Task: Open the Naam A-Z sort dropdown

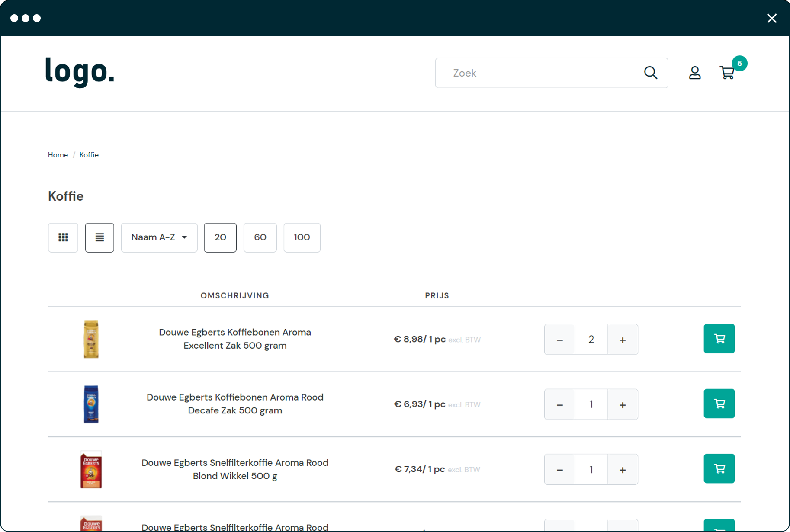Action: pyautogui.click(x=159, y=237)
